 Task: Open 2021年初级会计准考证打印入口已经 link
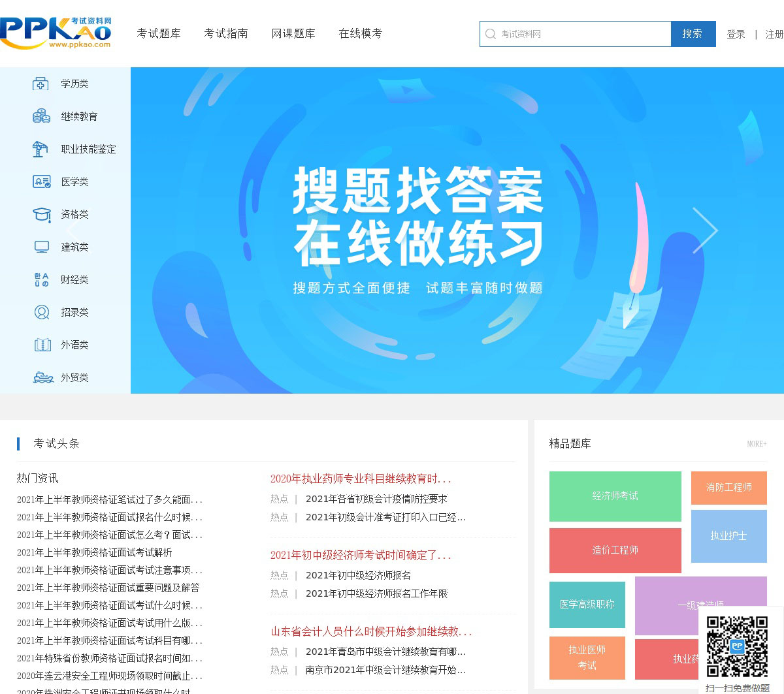coord(385,517)
